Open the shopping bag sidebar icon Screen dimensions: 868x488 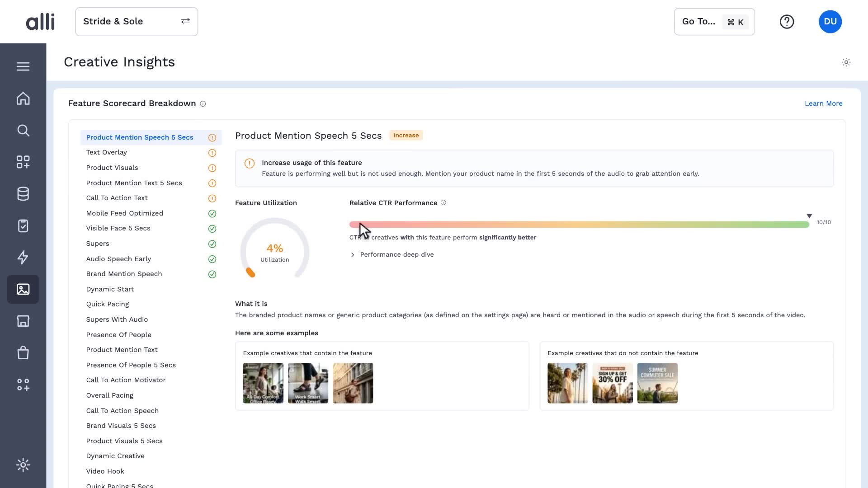pos(23,352)
